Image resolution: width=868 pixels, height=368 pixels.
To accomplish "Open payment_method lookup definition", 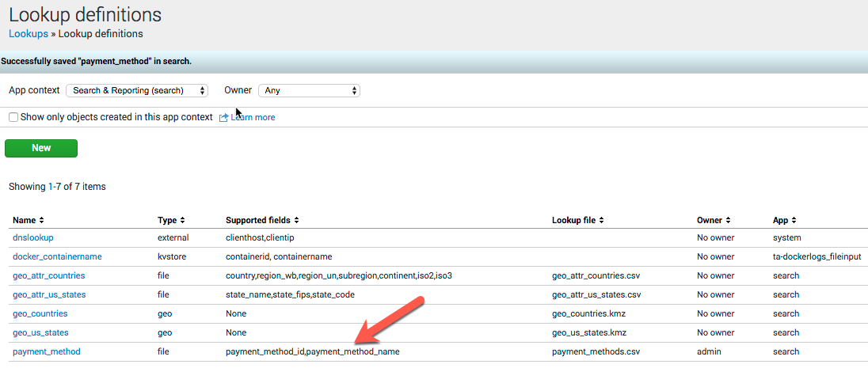I will click(x=46, y=351).
